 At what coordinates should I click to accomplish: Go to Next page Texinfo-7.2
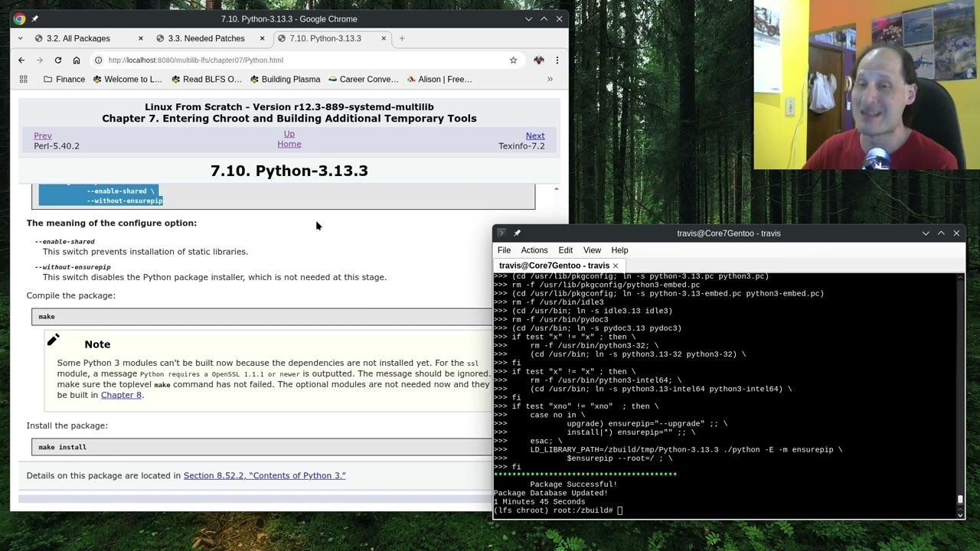click(x=535, y=135)
